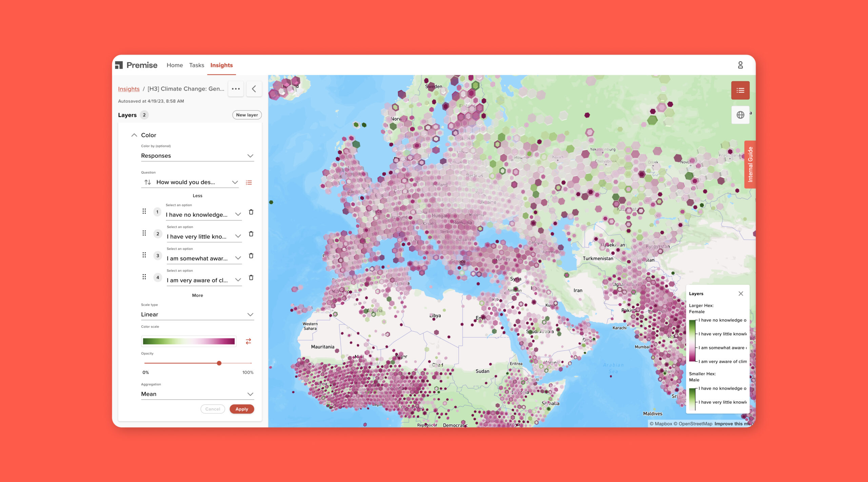Click the Turkmenistan label on the map
Image resolution: width=868 pixels, height=482 pixels.
598,258
